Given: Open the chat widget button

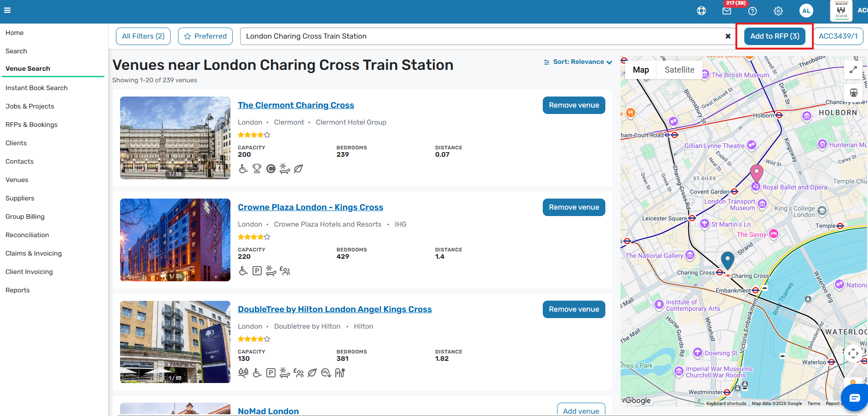Looking at the screenshot, I should point(855,398).
